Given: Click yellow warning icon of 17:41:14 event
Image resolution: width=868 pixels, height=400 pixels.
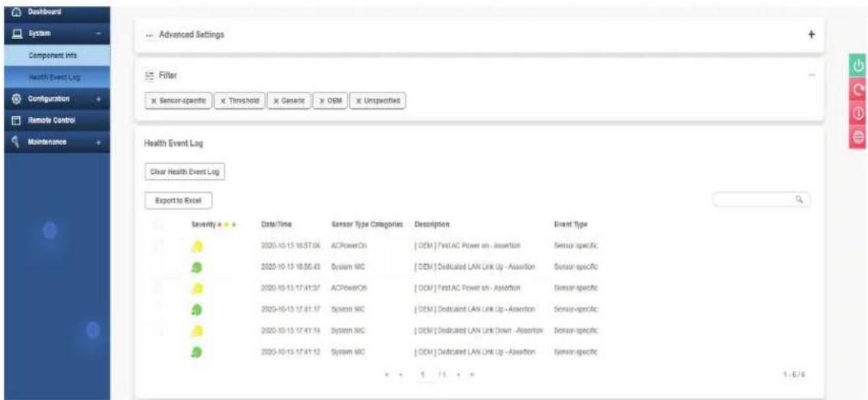Looking at the screenshot, I should (198, 331).
